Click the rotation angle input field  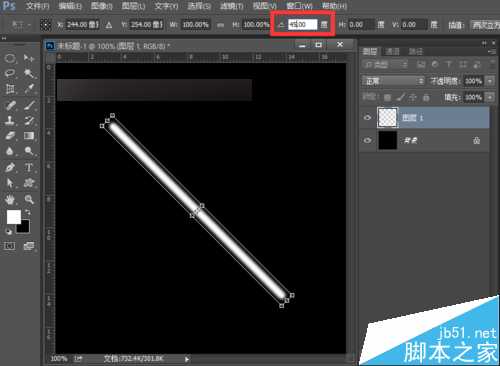(302, 24)
